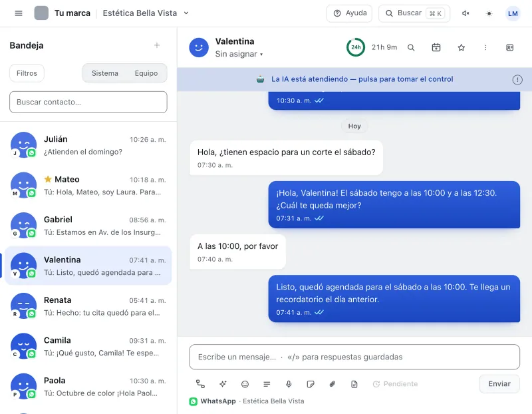Screen dimensions: 532x414
Task: Click message '¿tienen espacio para un corte el sábado?'
Action: click(x=287, y=158)
